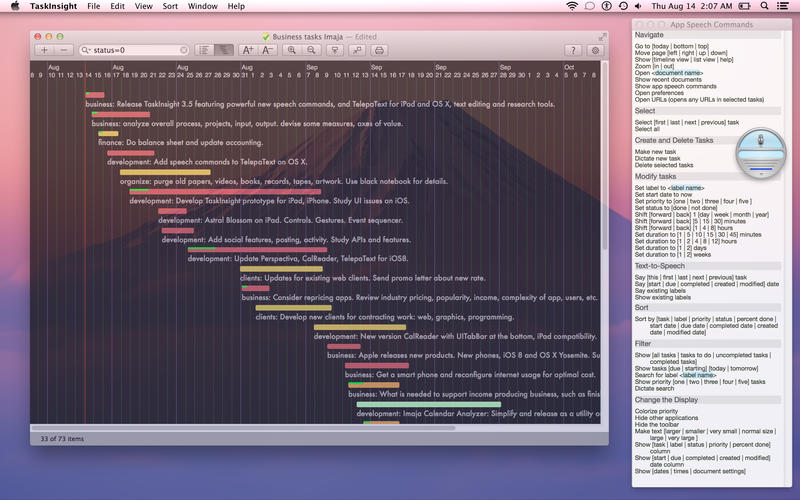Switch to list view in the toolbar
This screenshot has width=800, height=500.
tap(204, 50)
